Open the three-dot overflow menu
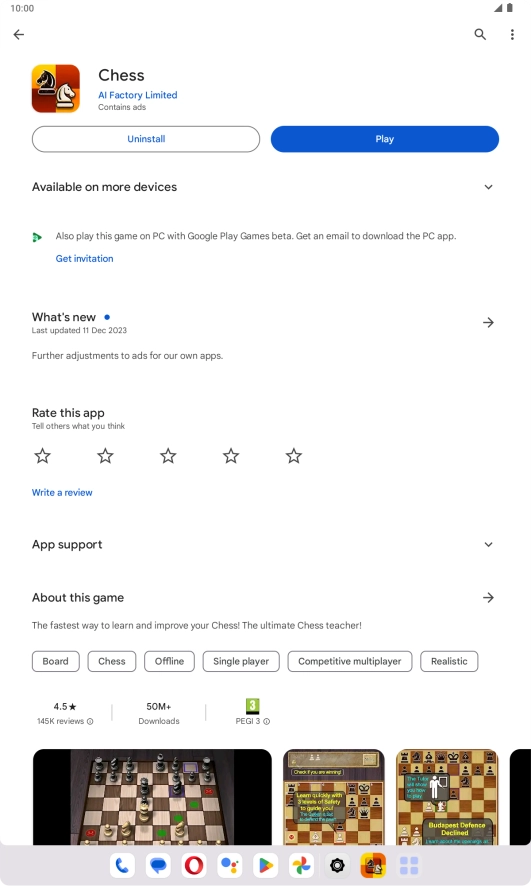The width and height of the screenshot is (531, 886). 512,34
